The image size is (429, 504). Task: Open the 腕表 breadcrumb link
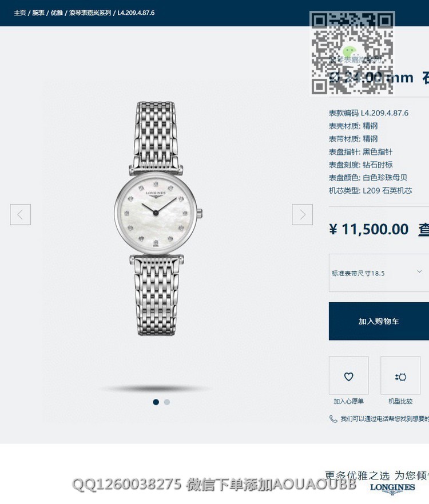[38, 13]
